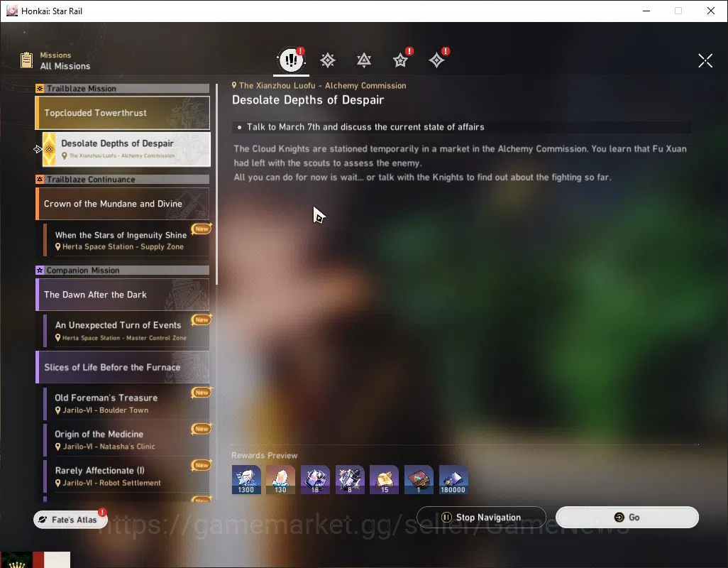This screenshot has width=728, height=568.
Task: Click the reward icon with quantity 1
Action: [x=419, y=479]
